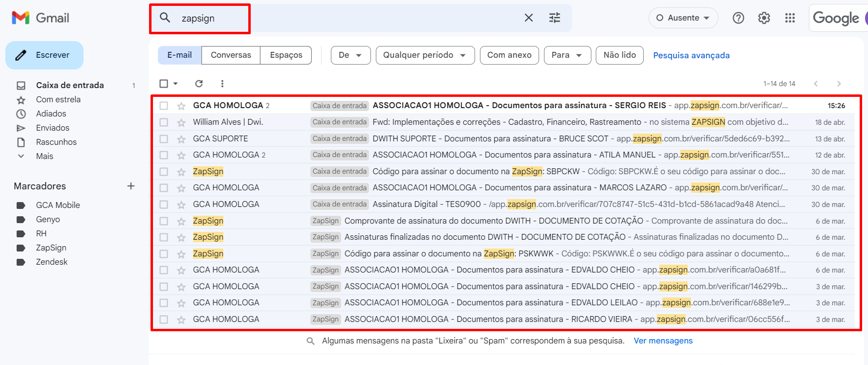868x365 pixels.
Task: Tick the MARCOS LAZARO email checkbox
Action: 164,188
